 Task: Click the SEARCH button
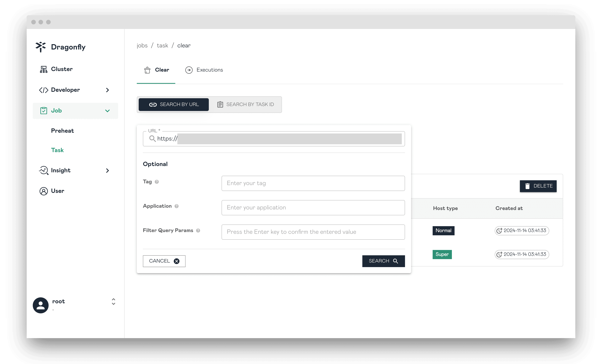(x=383, y=261)
